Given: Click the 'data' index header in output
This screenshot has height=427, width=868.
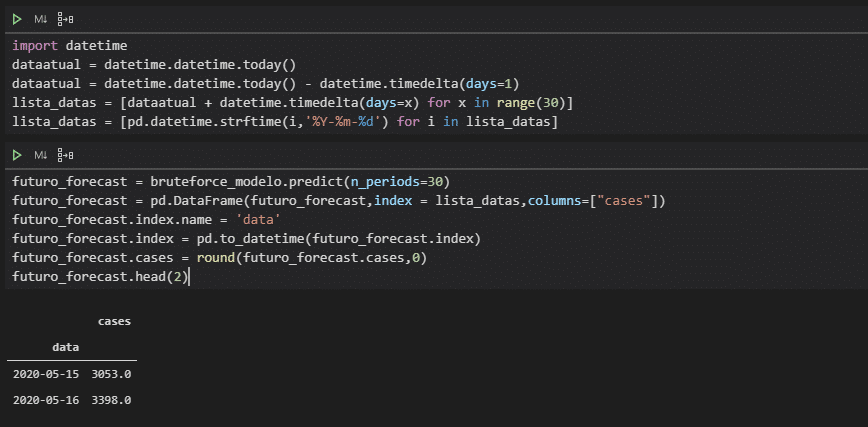Looking at the screenshot, I should coord(65,347).
